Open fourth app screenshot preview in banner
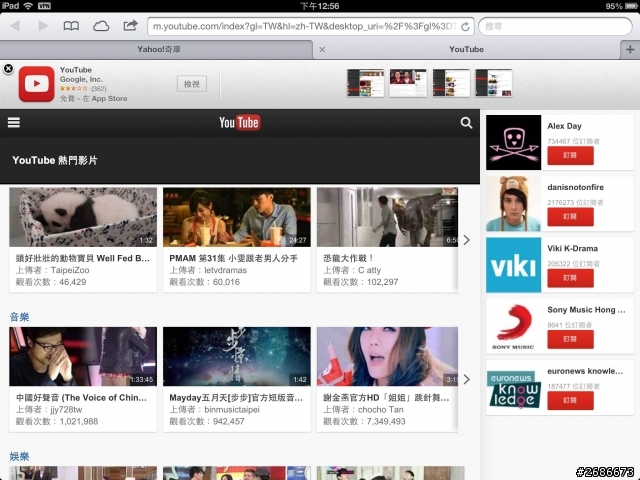Viewport: 640px width, 480px height. [x=494, y=83]
